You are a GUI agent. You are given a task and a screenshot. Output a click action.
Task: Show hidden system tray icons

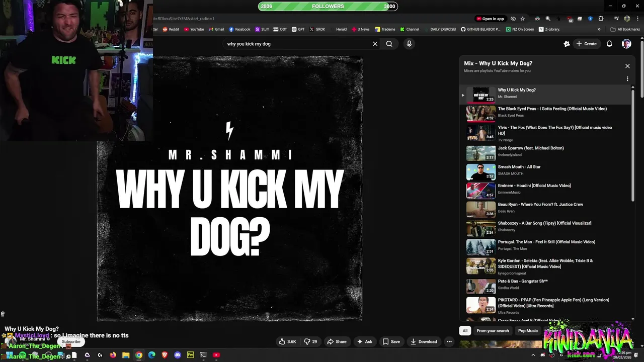534,355
